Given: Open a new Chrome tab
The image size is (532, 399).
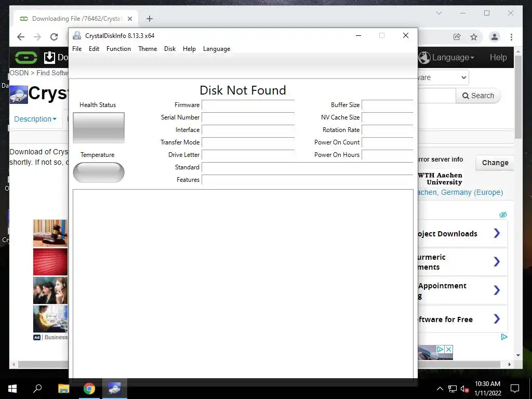Looking at the screenshot, I should (x=150, y=19).
